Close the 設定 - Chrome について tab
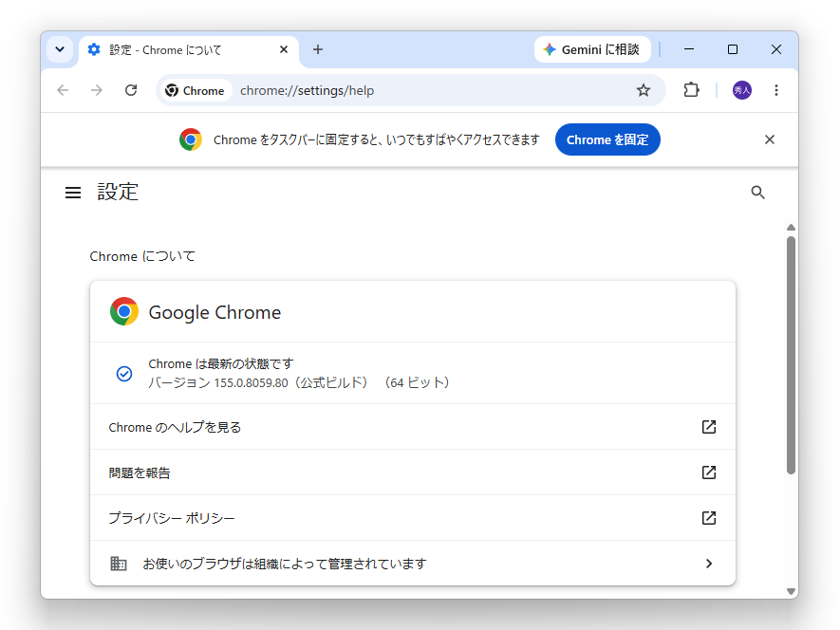The image size is (840, 630). [x=284, y=49]
